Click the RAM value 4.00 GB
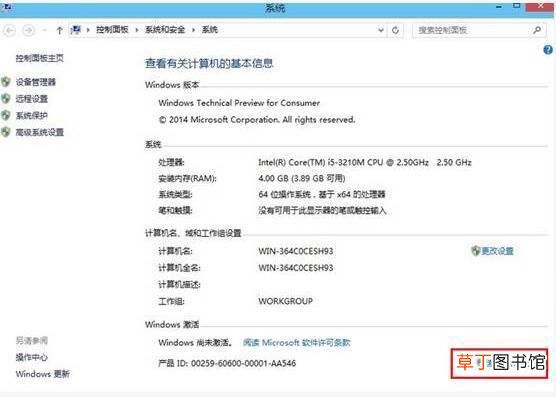Image resolution: width=556 pixels, height=397 pixels. pos(302,178)
